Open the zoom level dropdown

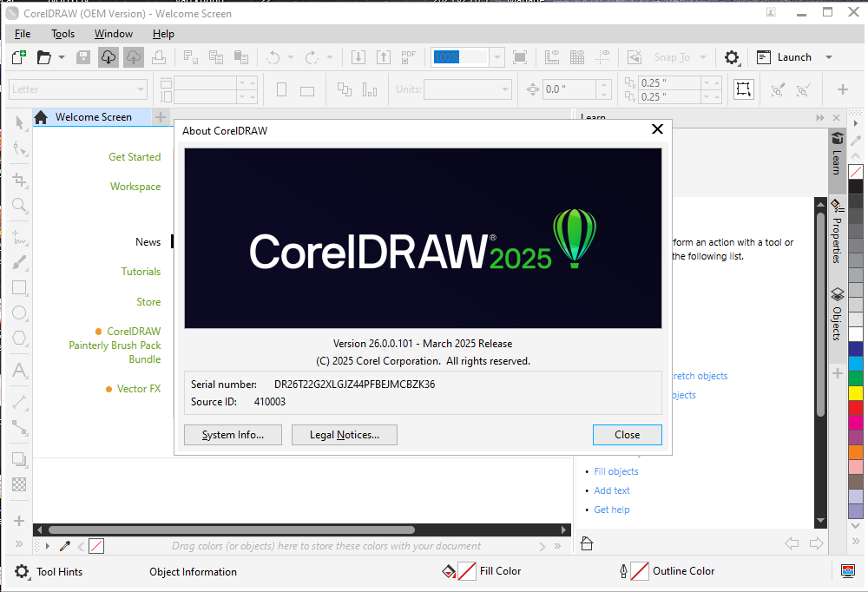tap(497, 57)
